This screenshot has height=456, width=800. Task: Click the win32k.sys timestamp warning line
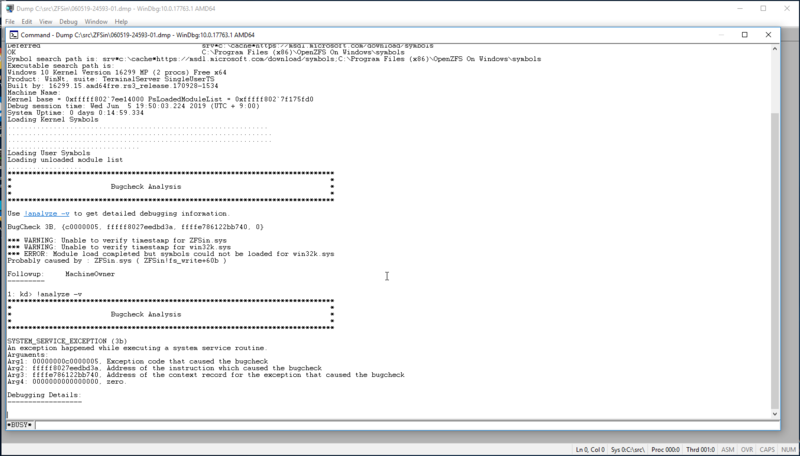(x=119, y=247)
